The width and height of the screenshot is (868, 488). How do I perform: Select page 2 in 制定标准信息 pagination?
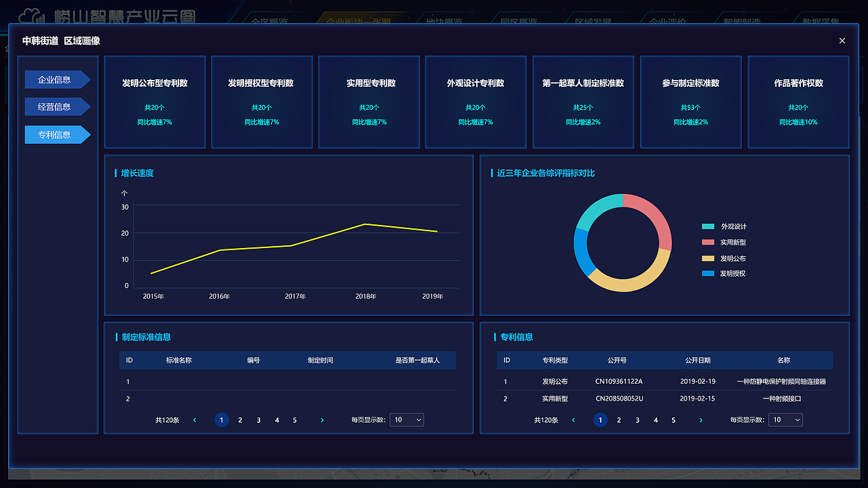(x=240, y=420)
